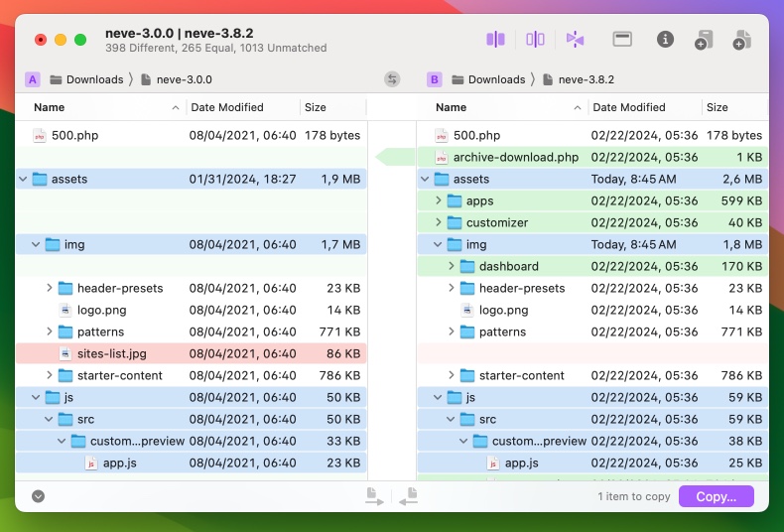This screenshot has width=784, height=532.
Task: Click the add folder comparison icon
Action: [704, 40]
